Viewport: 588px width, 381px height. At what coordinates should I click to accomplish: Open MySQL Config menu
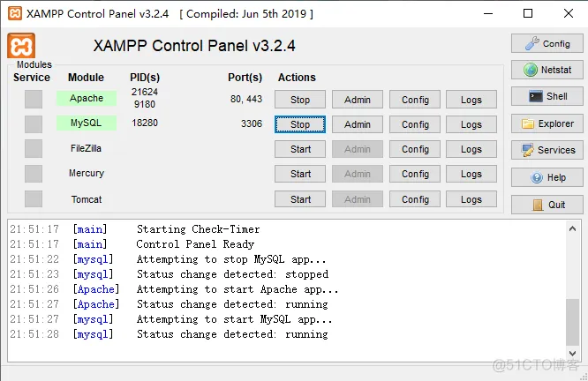[x=415, y=124]
